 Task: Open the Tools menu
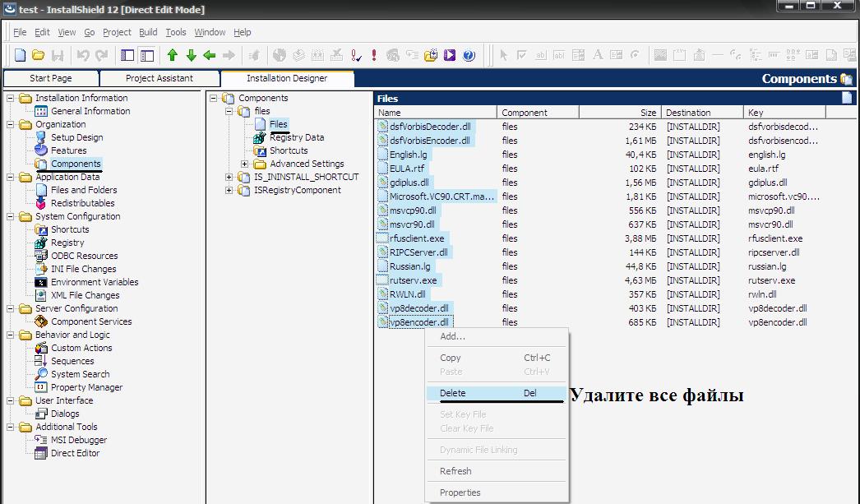tap(176, 32)
